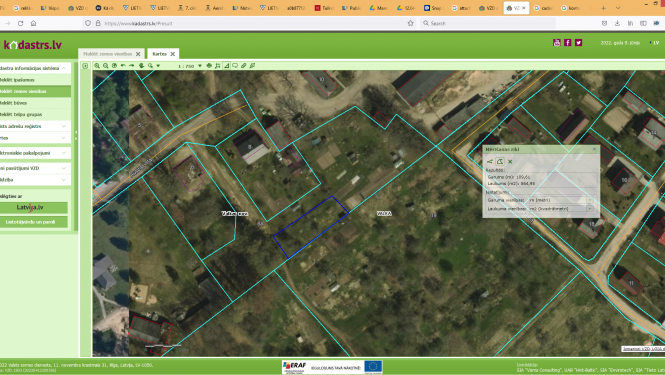Click the Latvija.lv login button
This screenshot has height=375, width=665.
tap(34, 207)
